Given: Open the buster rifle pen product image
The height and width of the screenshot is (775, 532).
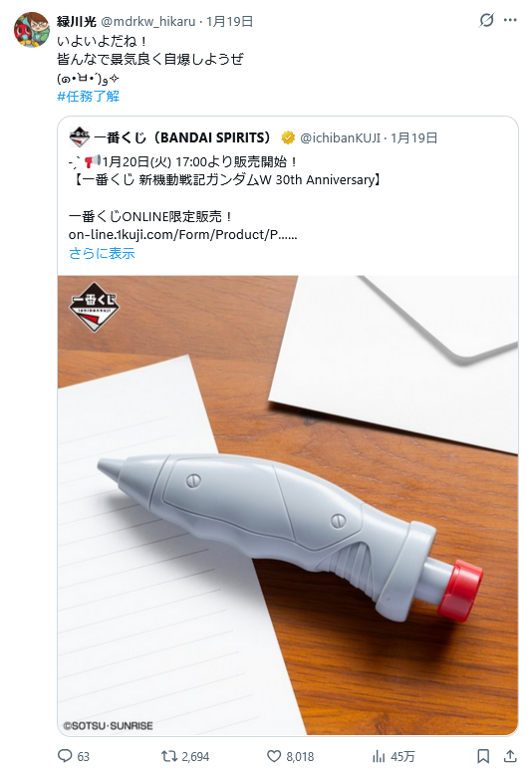Looking at the screenshot, I should click(x=288, y=505).
